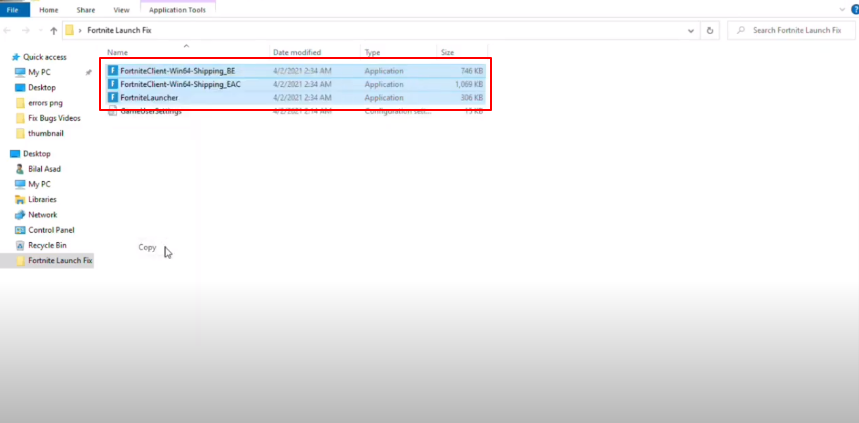Select the GameUserSettings file

(151, 111)
